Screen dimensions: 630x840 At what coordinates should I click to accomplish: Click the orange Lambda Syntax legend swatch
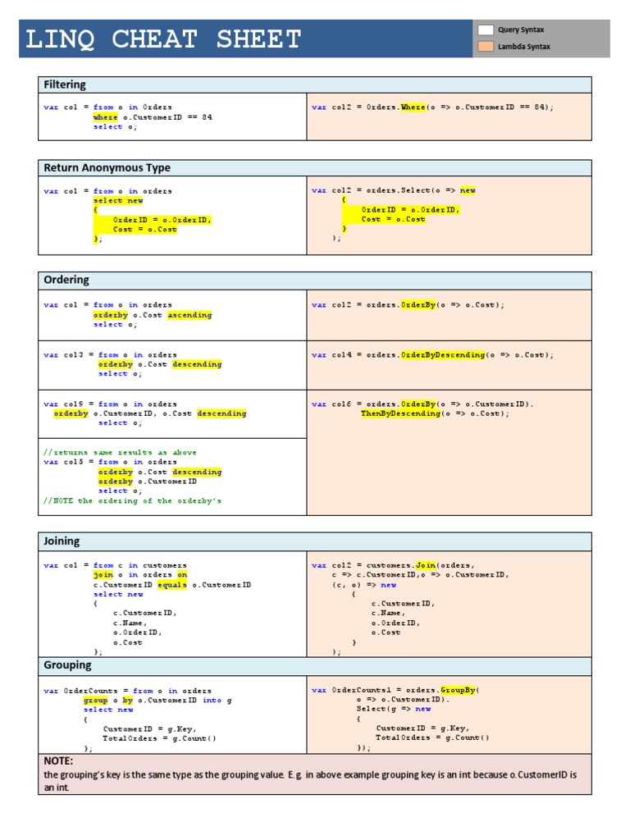(485, 47)
